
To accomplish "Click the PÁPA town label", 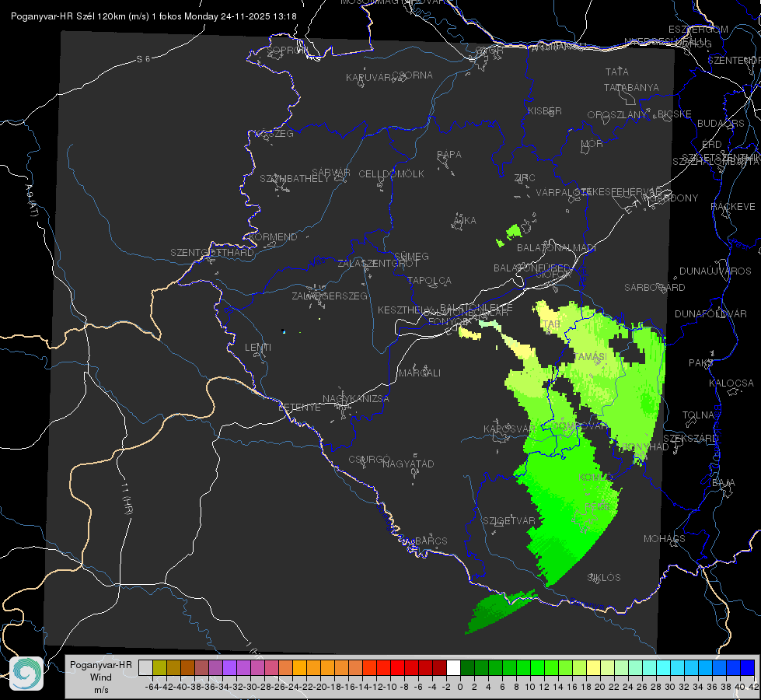I will tap(449, 155).
